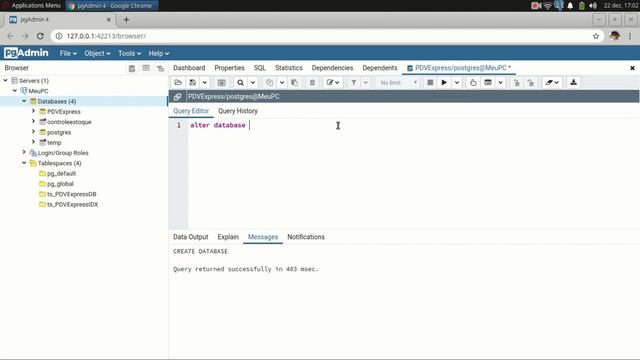The height and width of the screenshot is (360, 640).
Task: Open the No limit rows combo box
Action: coord(398,82)
